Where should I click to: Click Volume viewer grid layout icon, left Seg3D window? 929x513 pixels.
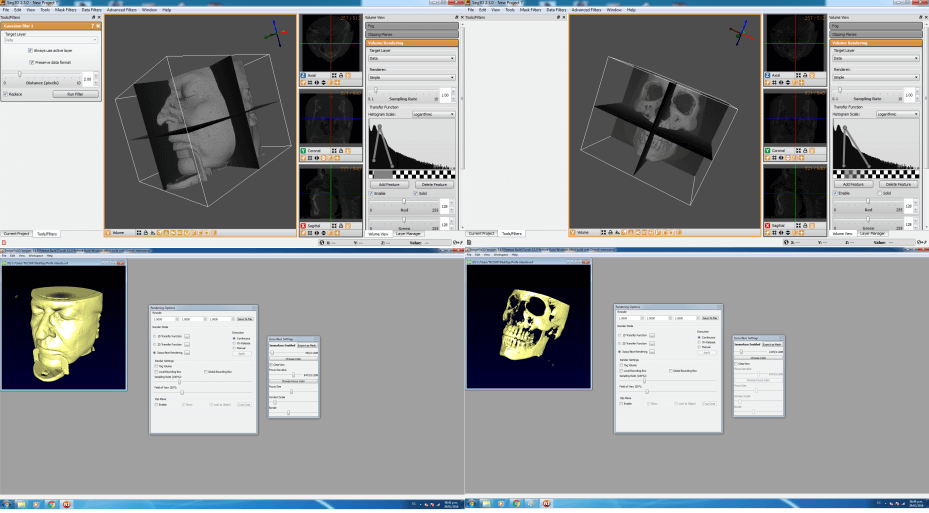(x=139, y=233)
